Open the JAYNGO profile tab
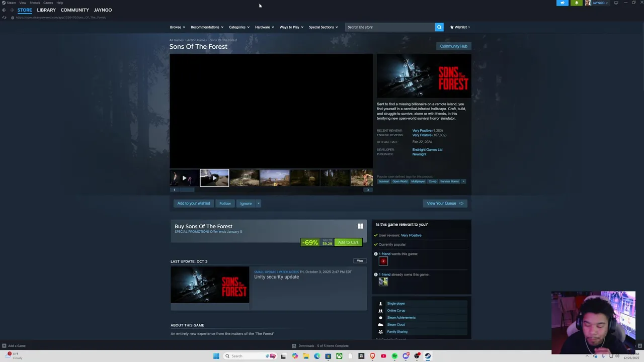The image size is (644, 362). click(x=103, y=10)
